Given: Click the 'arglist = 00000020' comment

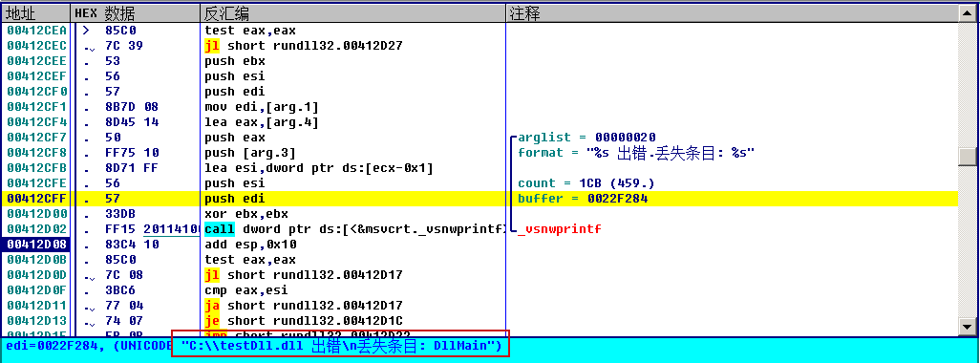Looking at the screenshot, I should pyautogui.click(x=586, y=138).
